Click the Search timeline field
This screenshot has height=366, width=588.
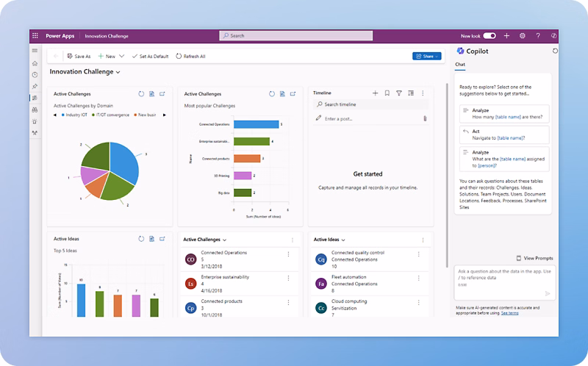[370, 104]
